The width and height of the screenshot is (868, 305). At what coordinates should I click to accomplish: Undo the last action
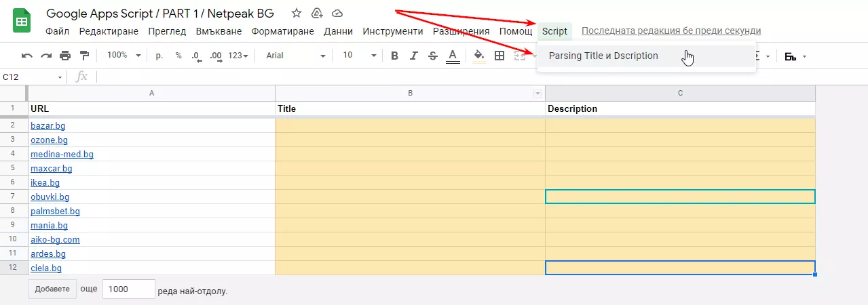tap(27, 56)
